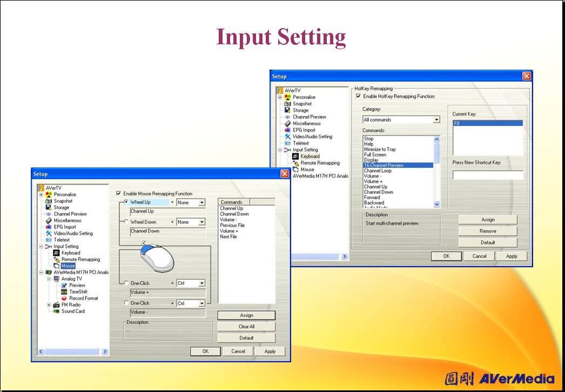Select the Wheel Up radio button

pos(126,202)
